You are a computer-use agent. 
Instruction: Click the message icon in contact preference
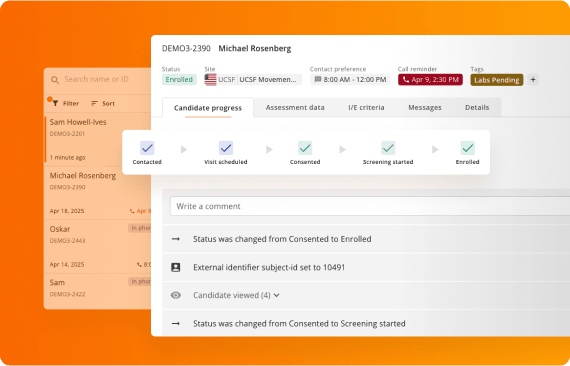coord(318,80)
